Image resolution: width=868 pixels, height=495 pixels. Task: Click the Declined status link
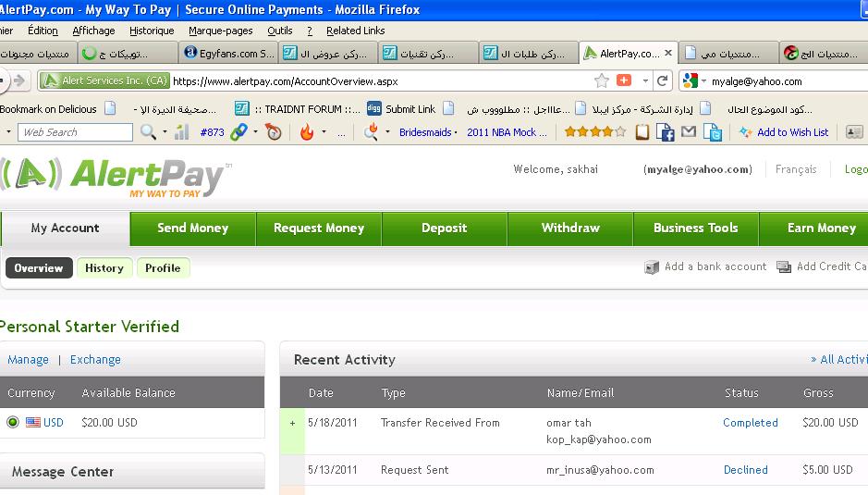[746, 469]
